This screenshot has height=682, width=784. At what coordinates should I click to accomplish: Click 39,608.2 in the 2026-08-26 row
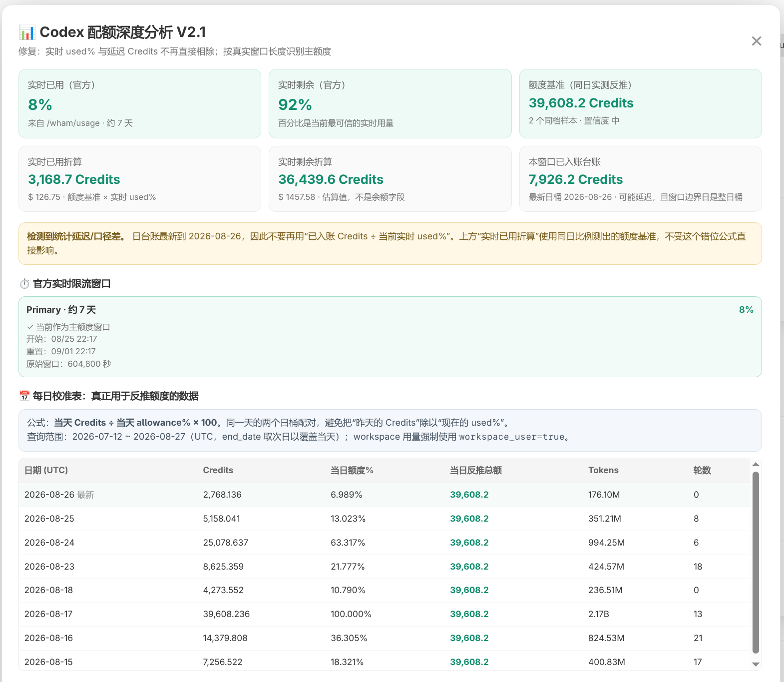pos(469,495)
